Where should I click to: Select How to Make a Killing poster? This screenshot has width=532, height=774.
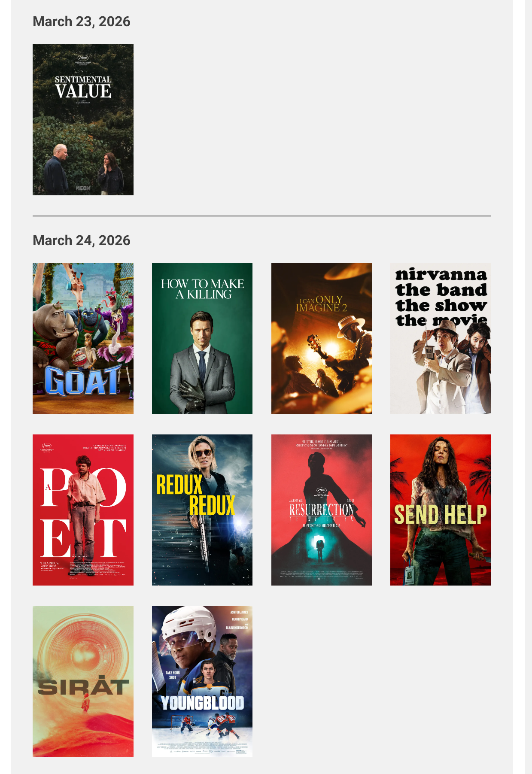pos(202,339)
